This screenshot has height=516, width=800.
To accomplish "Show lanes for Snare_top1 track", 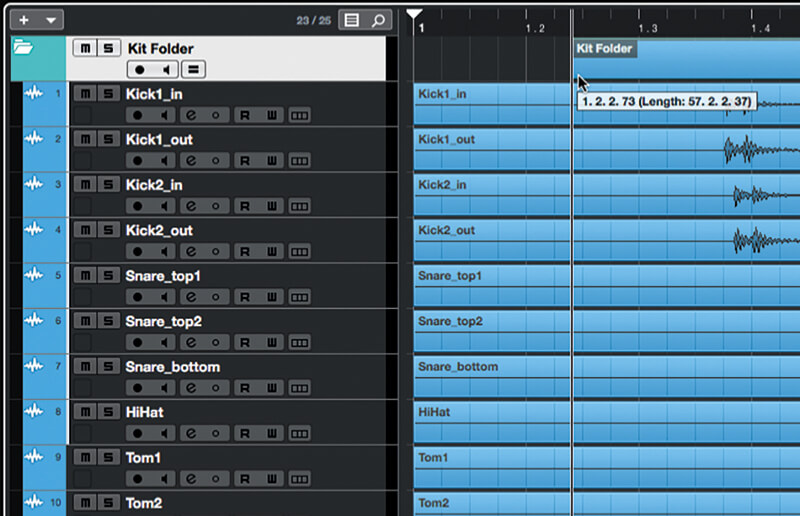I will coord(299,297).
